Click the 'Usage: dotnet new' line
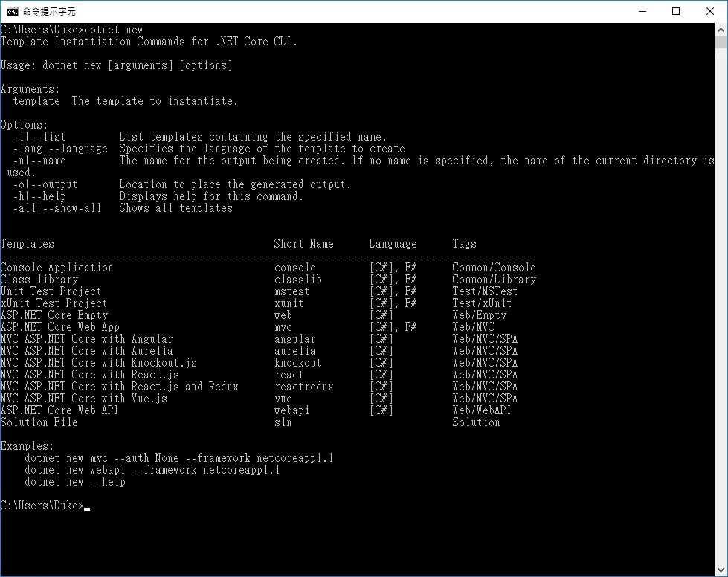728x577 pixels. pos(116,65)
